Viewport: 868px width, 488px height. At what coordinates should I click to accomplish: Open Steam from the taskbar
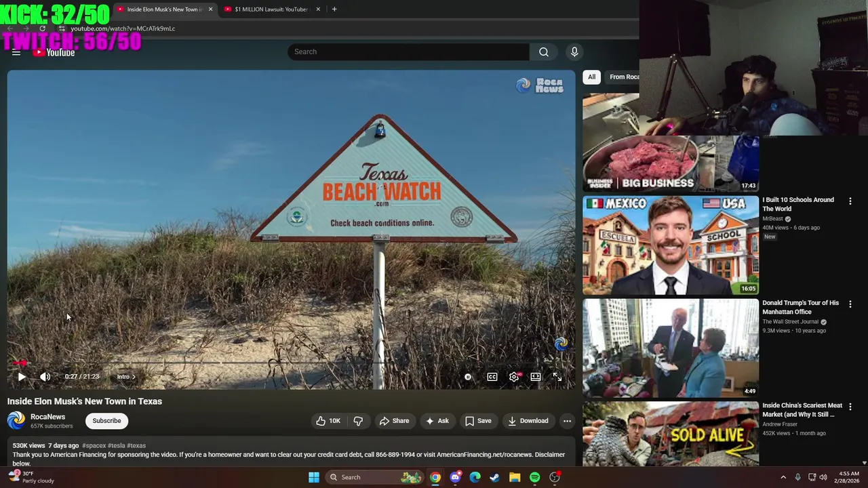coord(495,477)
